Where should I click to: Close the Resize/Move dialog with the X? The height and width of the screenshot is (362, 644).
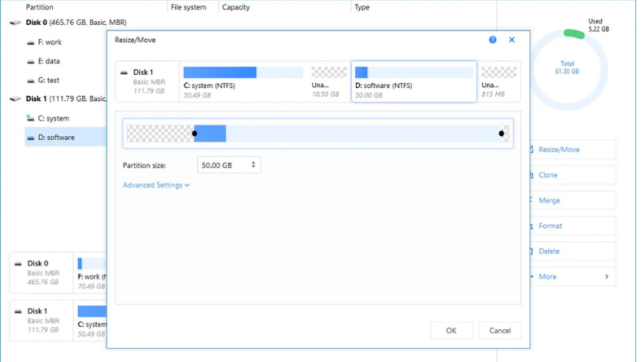click(512, 40)
